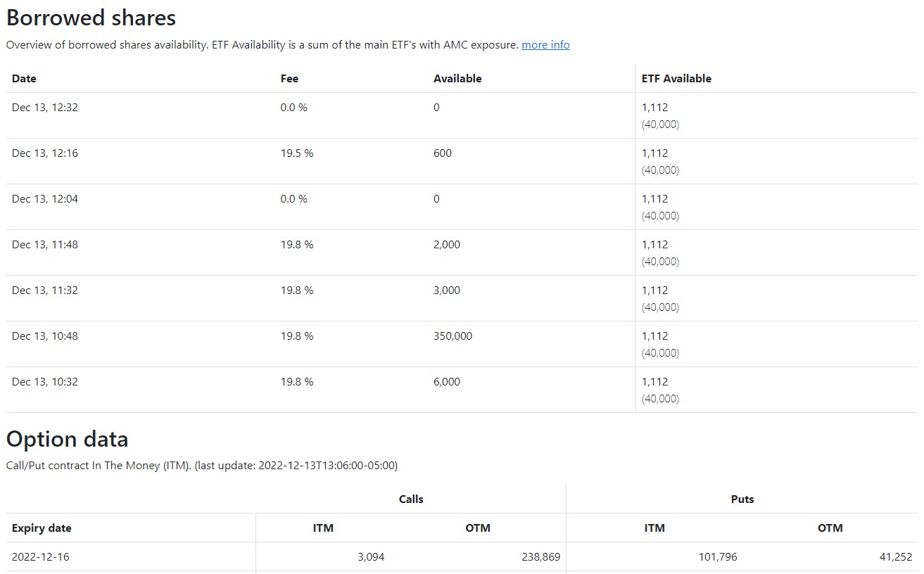Click the "Borrowed shares" heading

click(91, 17)
